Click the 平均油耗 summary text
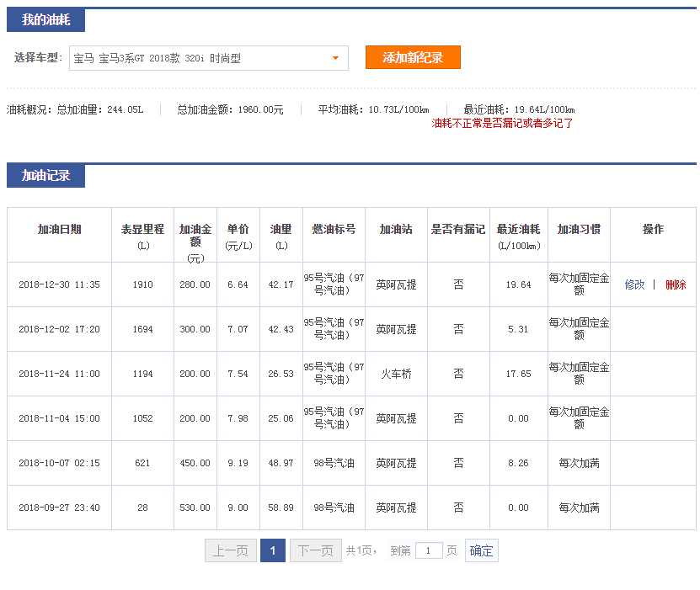The height and width of the screenshot is (590, 700). (x=373, y=109)
